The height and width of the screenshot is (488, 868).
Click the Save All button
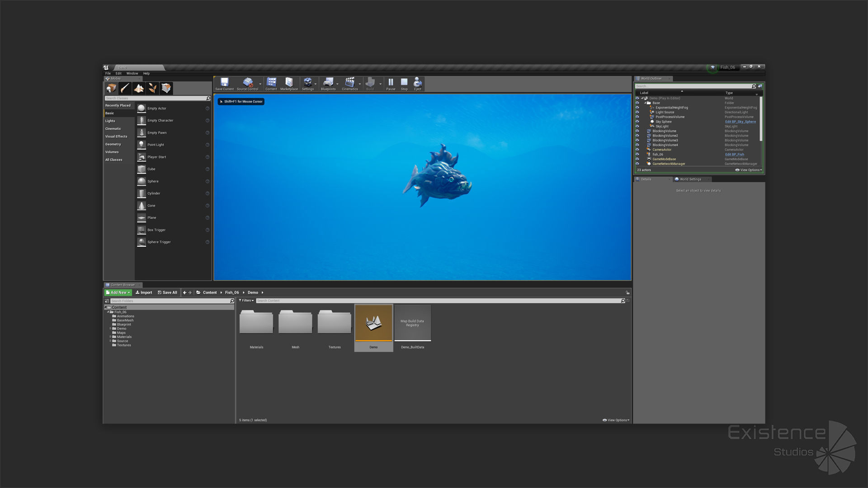pos(167,292)
